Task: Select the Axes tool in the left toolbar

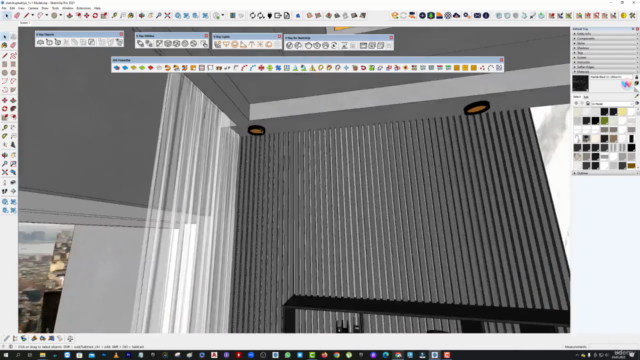Action: [x=4, y=145]
